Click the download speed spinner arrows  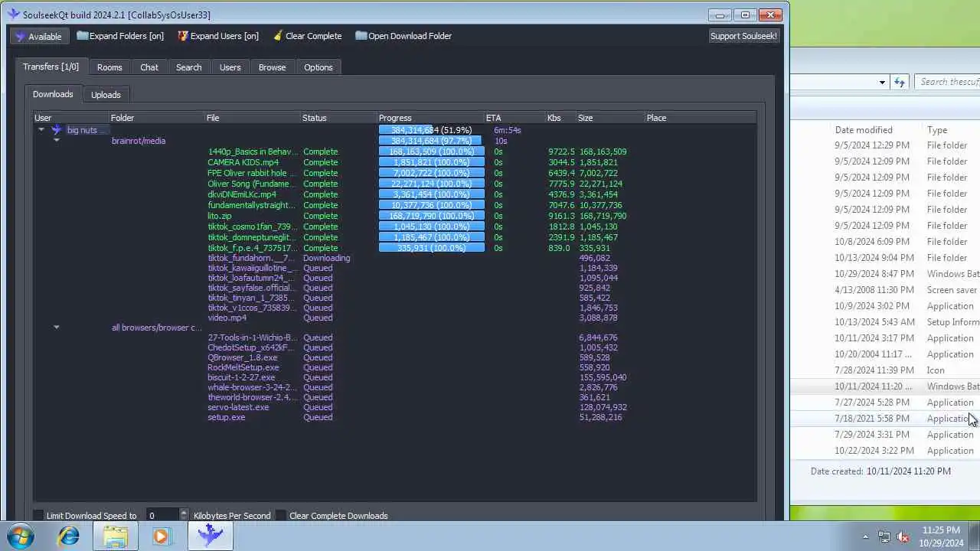[183, 516]
